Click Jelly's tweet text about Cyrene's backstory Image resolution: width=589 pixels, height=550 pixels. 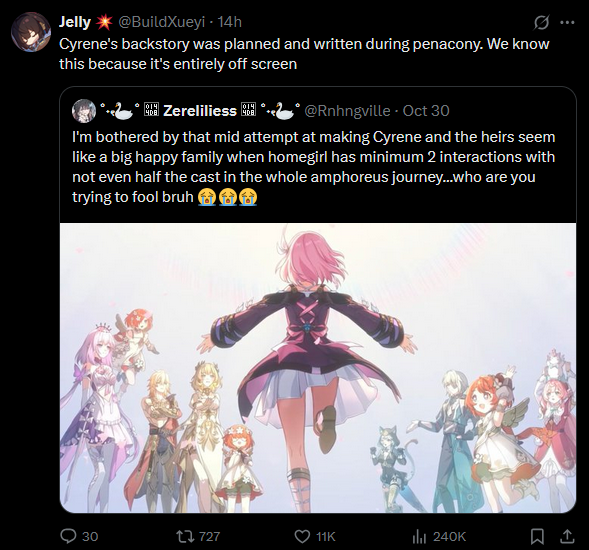[x=304, y=54]
